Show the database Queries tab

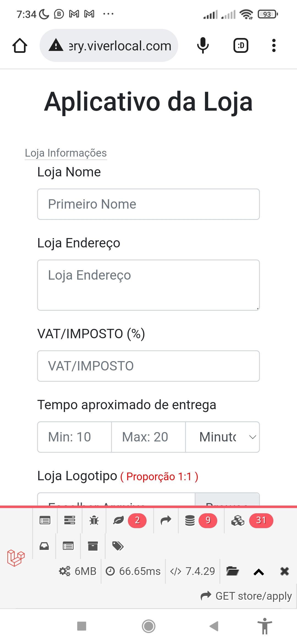tap(190, 520)
